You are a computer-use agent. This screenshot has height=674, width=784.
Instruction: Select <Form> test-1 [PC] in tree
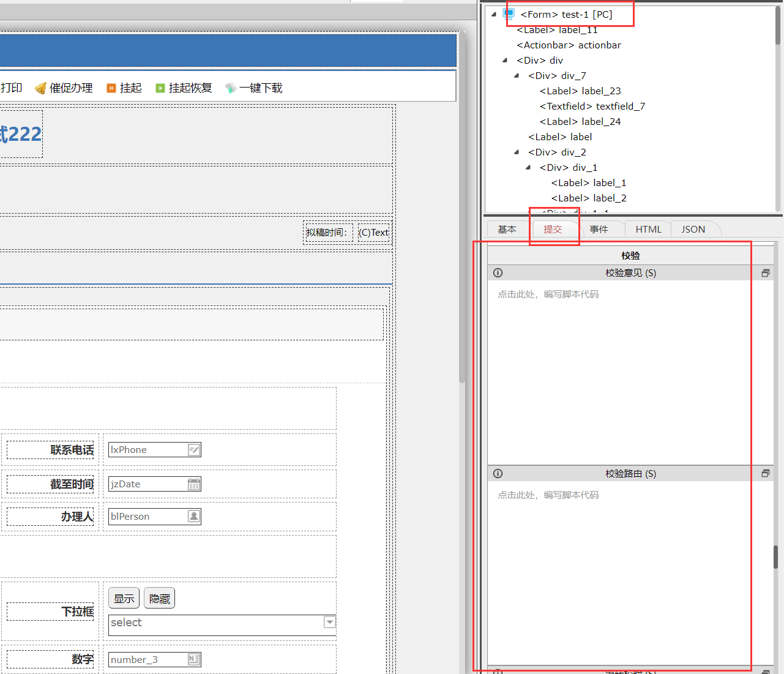tap(566, 14)
